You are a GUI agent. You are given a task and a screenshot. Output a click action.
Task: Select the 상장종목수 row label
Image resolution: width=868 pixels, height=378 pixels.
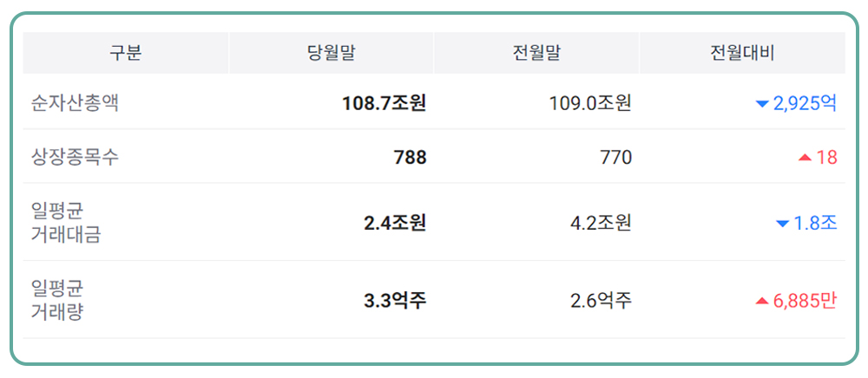tap(75, 157)
